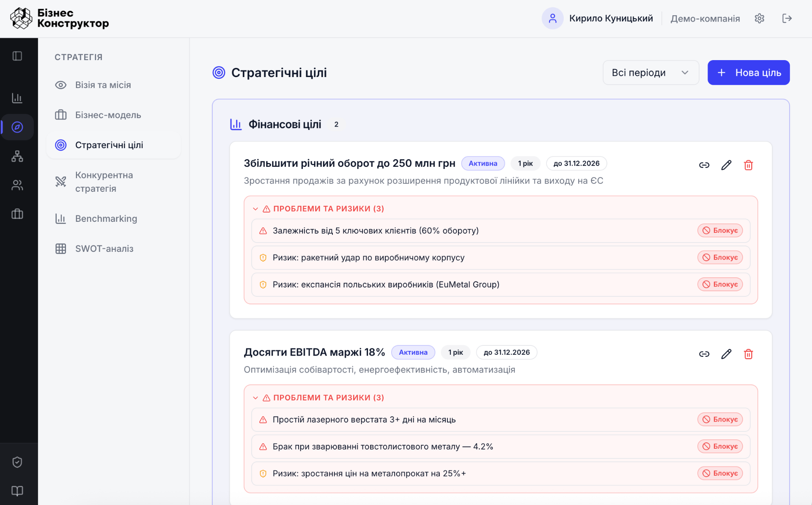Image resolution: width=812 pixels, height=505 pixels.
Task: Click warning icon on Брак при зварюванні row
Action: click(x=263, y=447)
